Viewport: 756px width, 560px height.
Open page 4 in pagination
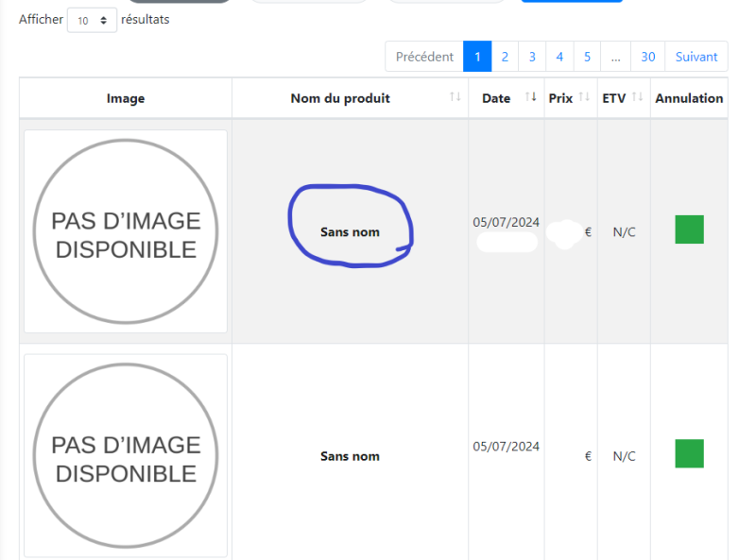coord(559,57)
